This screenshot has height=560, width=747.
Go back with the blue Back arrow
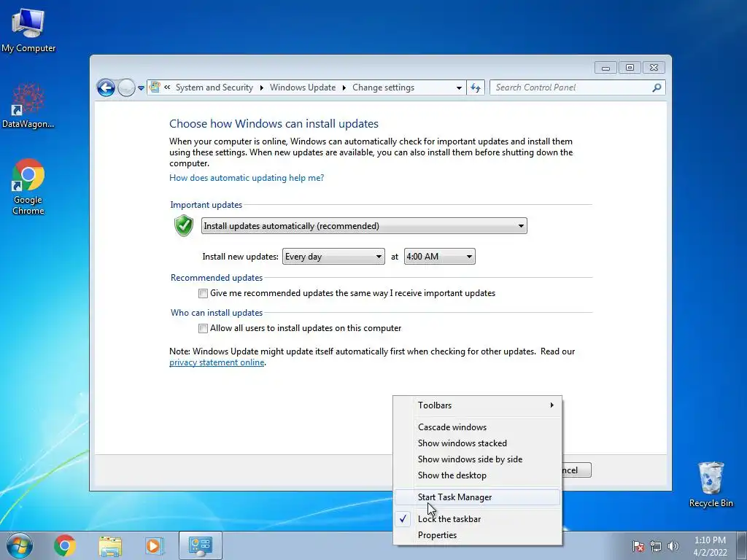point(106,87)
